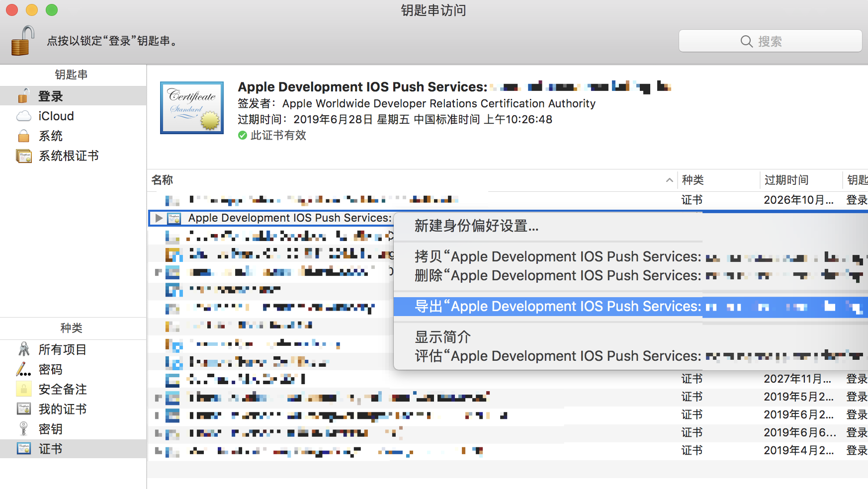
Task: Show 我的证书 category
Action: pos(62,409)
